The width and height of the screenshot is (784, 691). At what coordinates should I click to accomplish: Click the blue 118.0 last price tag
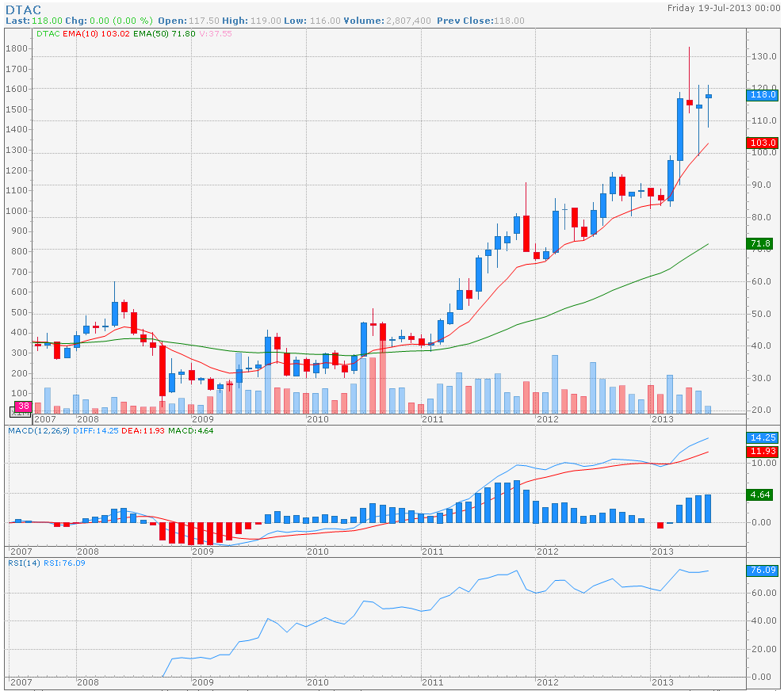[x=762, y=94]
